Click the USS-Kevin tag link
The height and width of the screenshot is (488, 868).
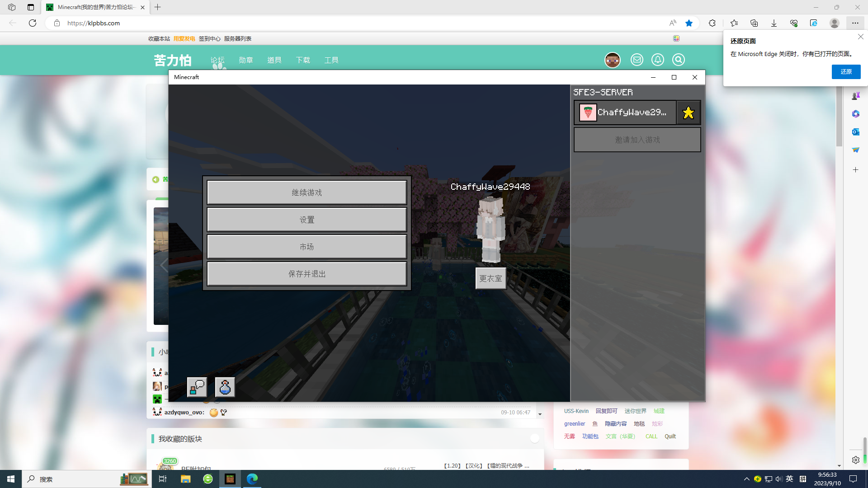click(x=576, y=411)
